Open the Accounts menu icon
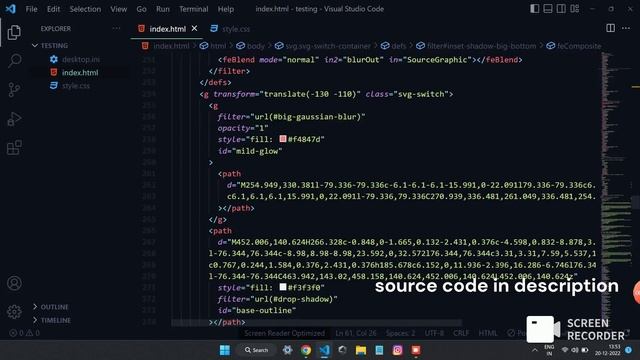This screenshot has width=640, height=360. (x=14, y=283)
